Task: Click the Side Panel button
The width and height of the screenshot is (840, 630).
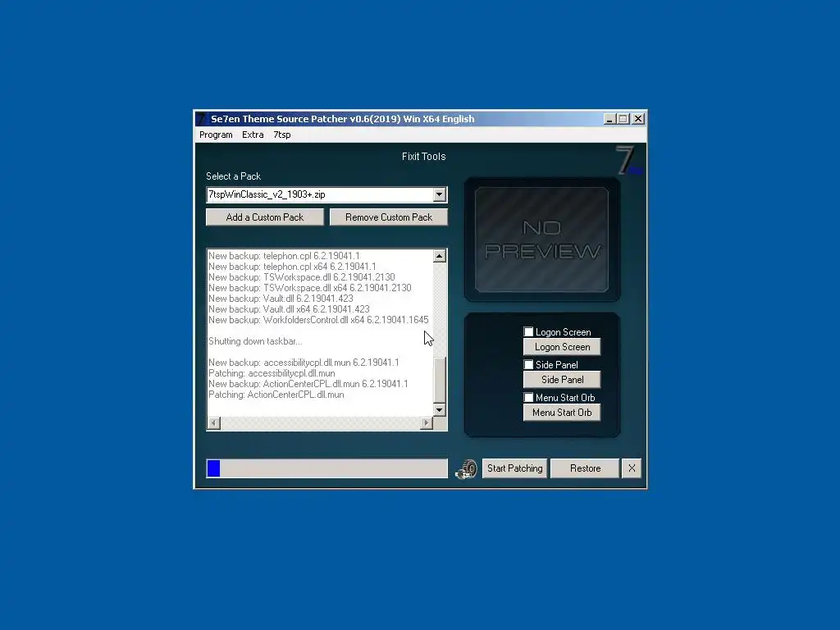Action: tap(562, 379)
